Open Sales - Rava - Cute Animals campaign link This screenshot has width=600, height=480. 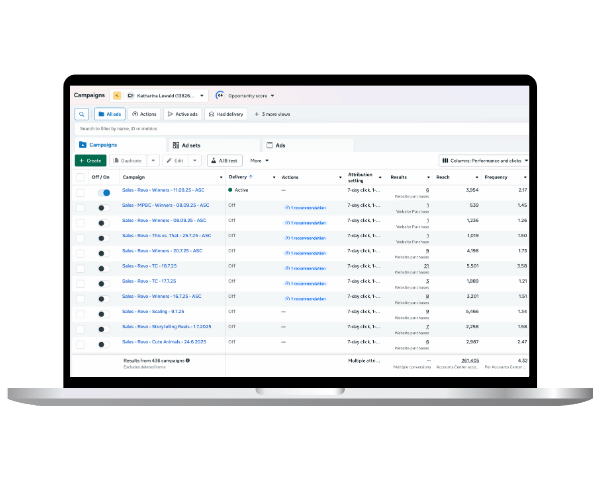(164, 341)
